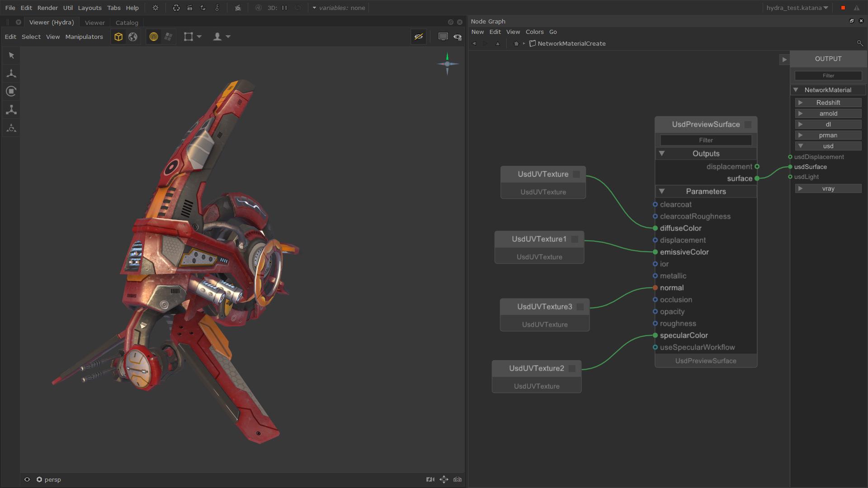Switch to the Catalog tab
The image size is (868, 488).
tap(127, 23)
